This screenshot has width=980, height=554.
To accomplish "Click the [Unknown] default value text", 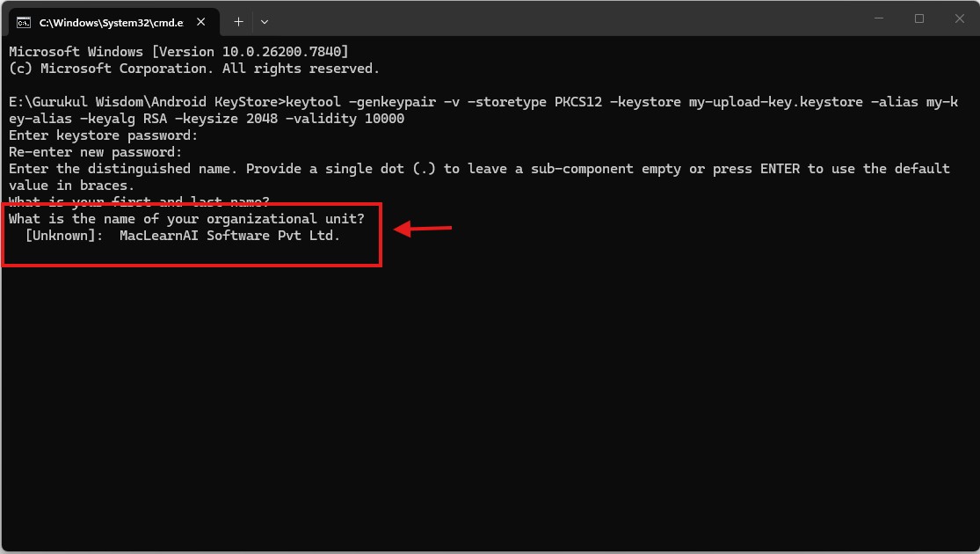I will point(64,236).
